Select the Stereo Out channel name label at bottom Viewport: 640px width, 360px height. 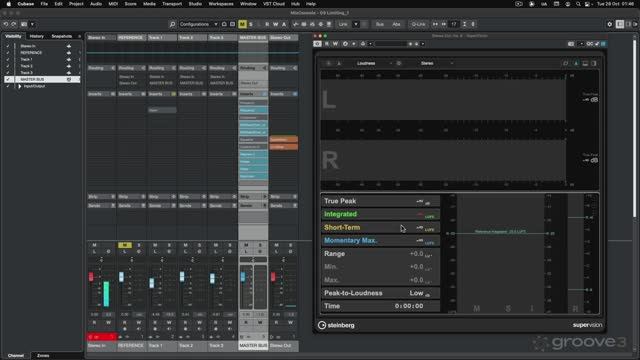pyautogui.click(x=283, y=345)
